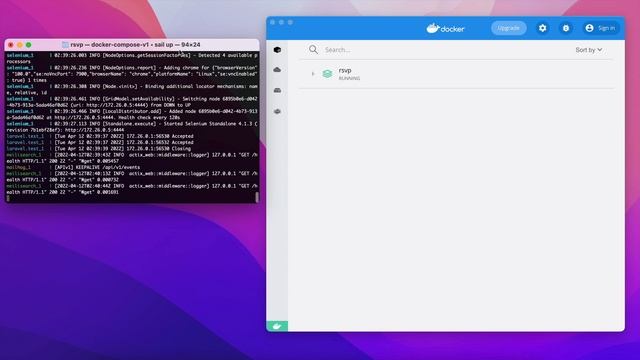Click RUNNING status under rsvp
Image resolution: width=640 pixels, height=360 pixels.
[349, 78]
